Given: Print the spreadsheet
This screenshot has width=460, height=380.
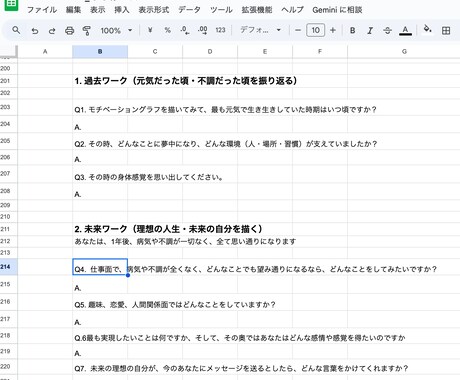Looking at the screenshot, I should click(x=69, y=31).
